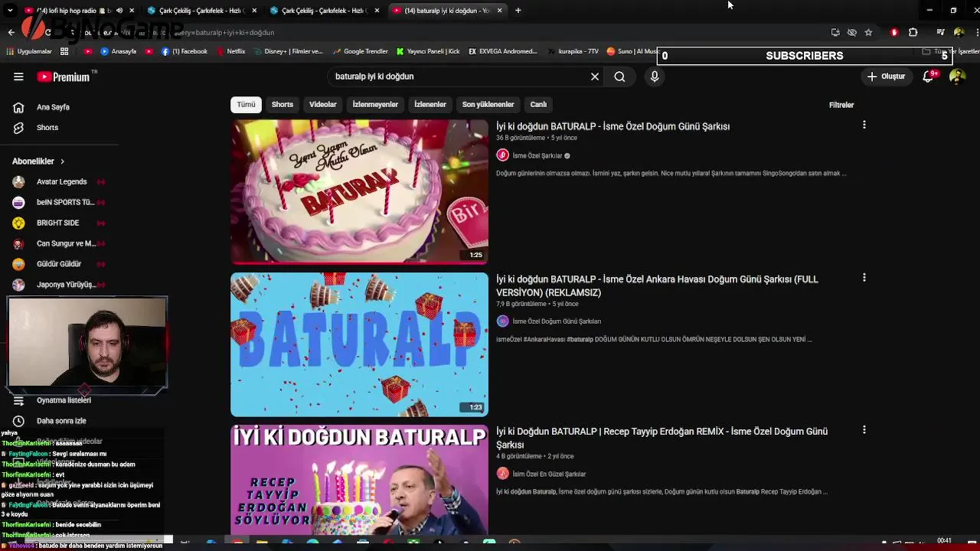Select the Tümü filter chip

point(246,104)
